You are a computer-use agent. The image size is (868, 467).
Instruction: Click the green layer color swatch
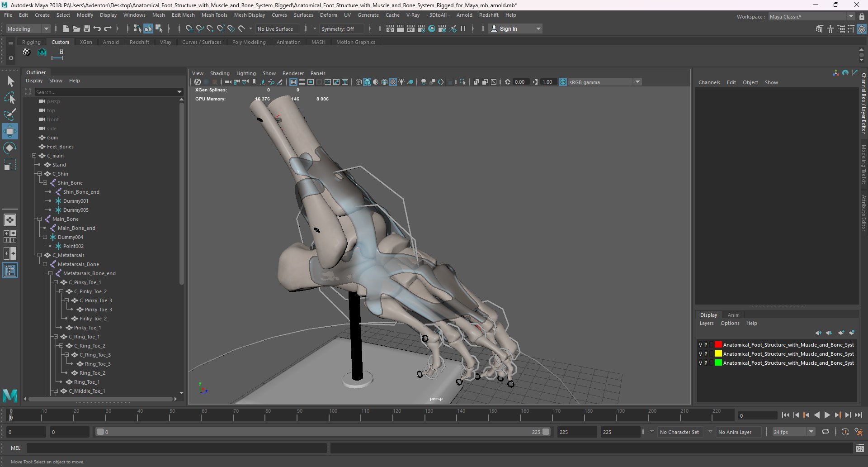[x=718, y=363]
